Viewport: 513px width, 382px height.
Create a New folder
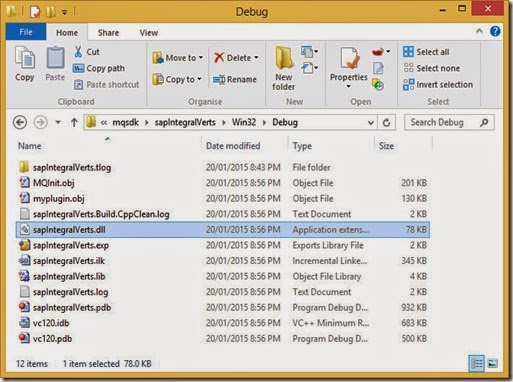pyautogui.click(x=283, y=68)
